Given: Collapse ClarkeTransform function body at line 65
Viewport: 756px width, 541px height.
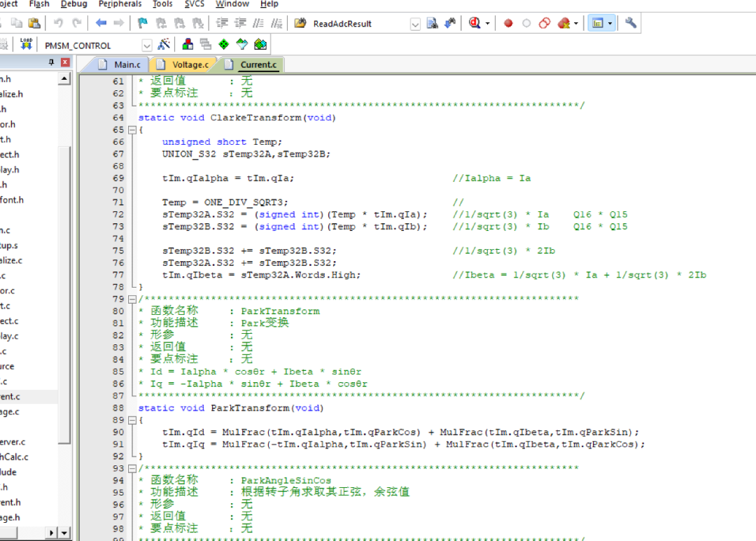Looking at the screenshot, I should point(132,129).
